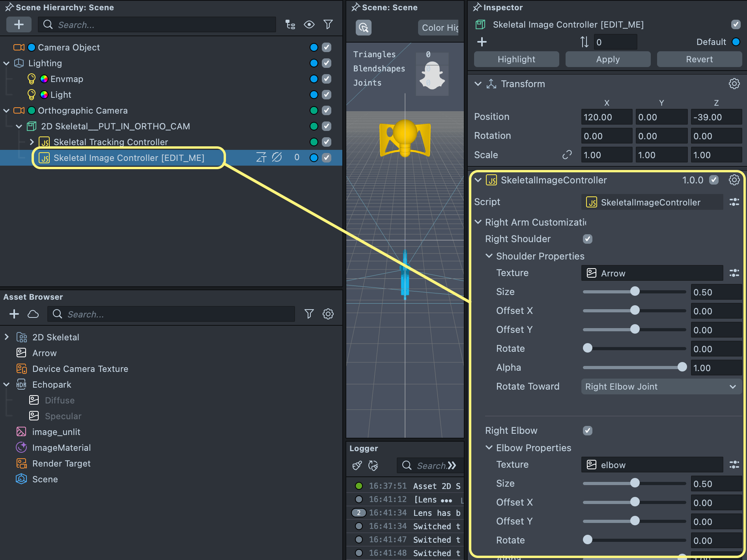Disable the Envmap object checkbox
747x560 pixels.
pos(327,79)
